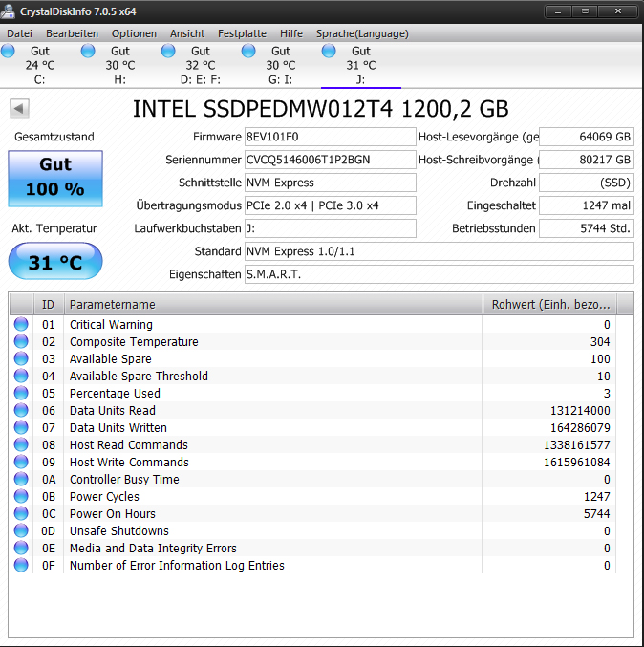644x647 pixels.
Task: Click the Gut 100 % health status button
Action: pos(55,179)
